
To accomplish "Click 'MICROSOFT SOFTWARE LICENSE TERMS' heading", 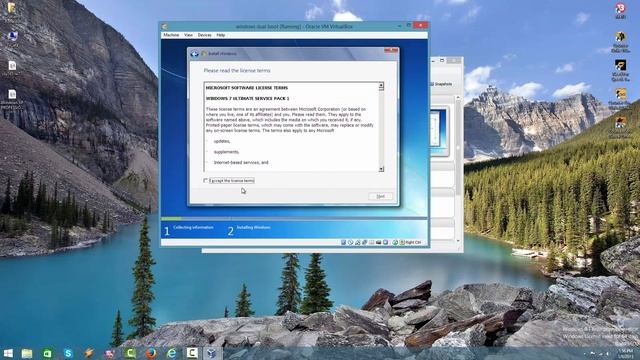I will pyautogui.click(x=247, y=88).
